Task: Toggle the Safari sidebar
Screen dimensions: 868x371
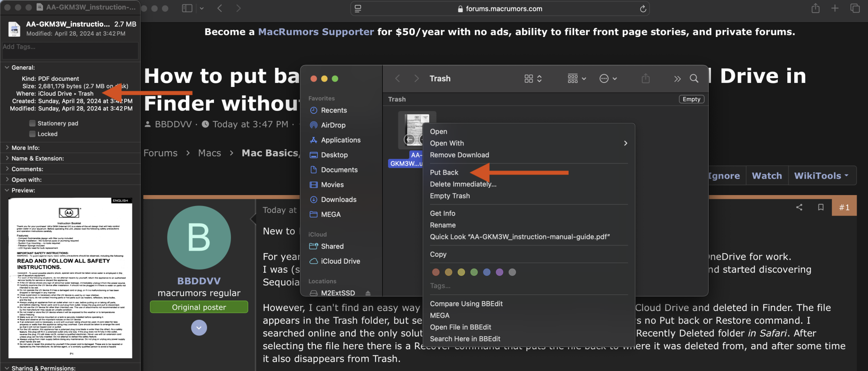Action: pyautogui.click(x=187, y=8)
